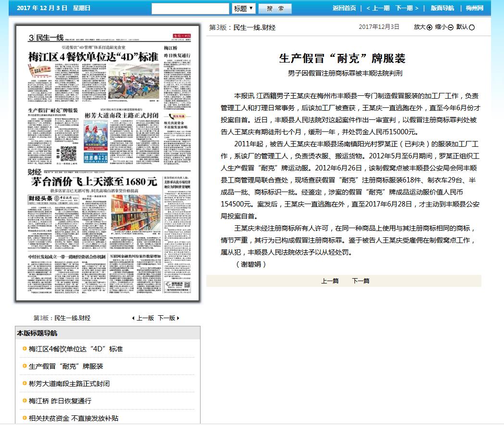Click the QR code on the newspaper page image

coord(68,154)
